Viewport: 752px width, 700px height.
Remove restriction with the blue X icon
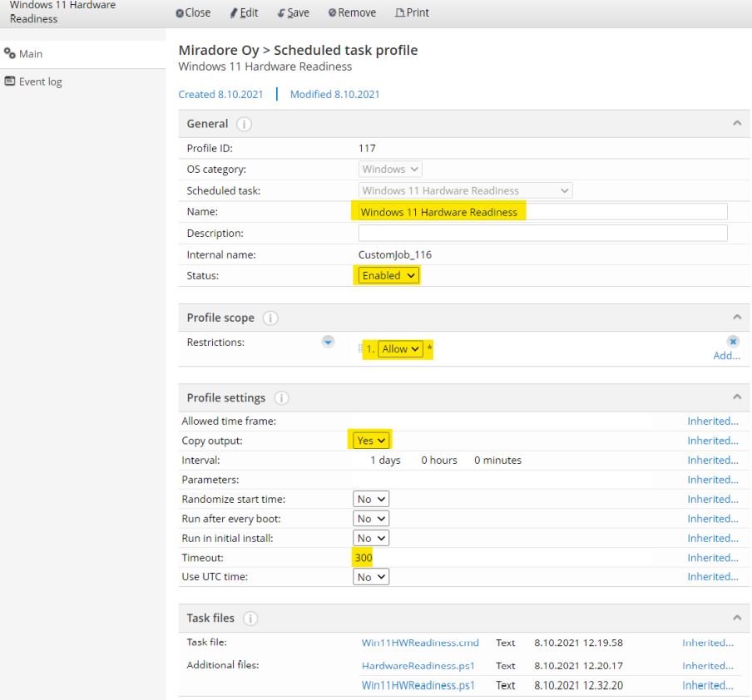pos(733,342)
